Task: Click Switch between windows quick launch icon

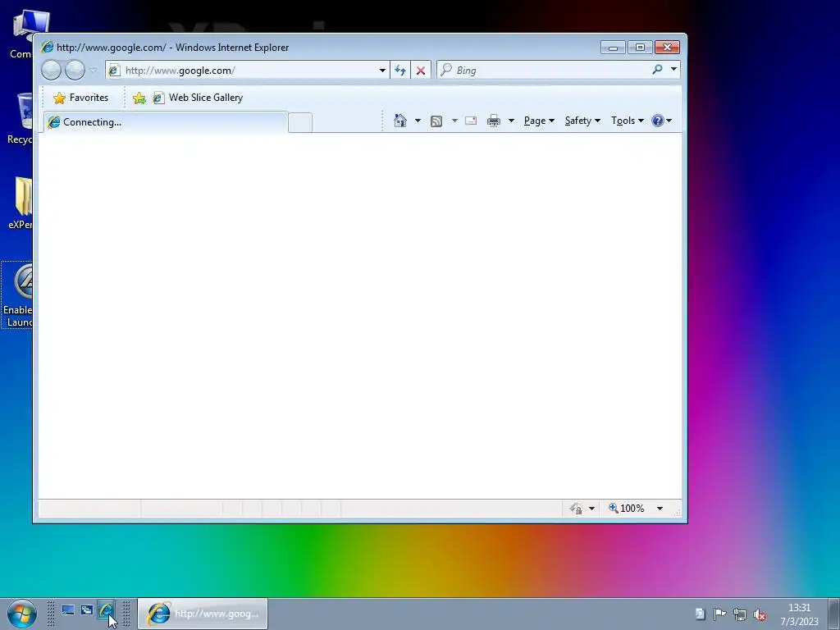Action: pyautogui.click(x=87, y=610)
